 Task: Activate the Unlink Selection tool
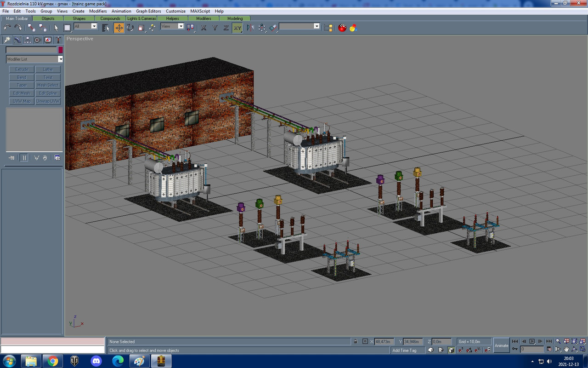pyautogui.click(x=42, y=28)
